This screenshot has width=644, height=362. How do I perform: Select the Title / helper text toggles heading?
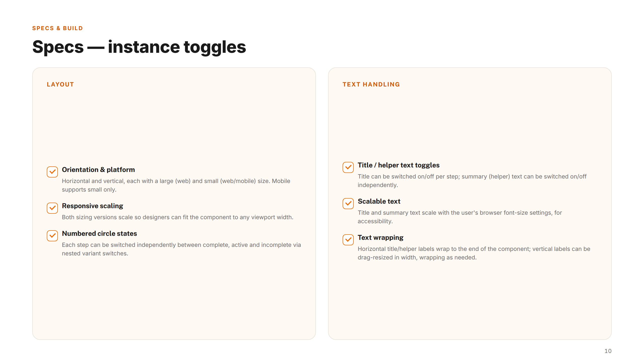tap(398, 165)
